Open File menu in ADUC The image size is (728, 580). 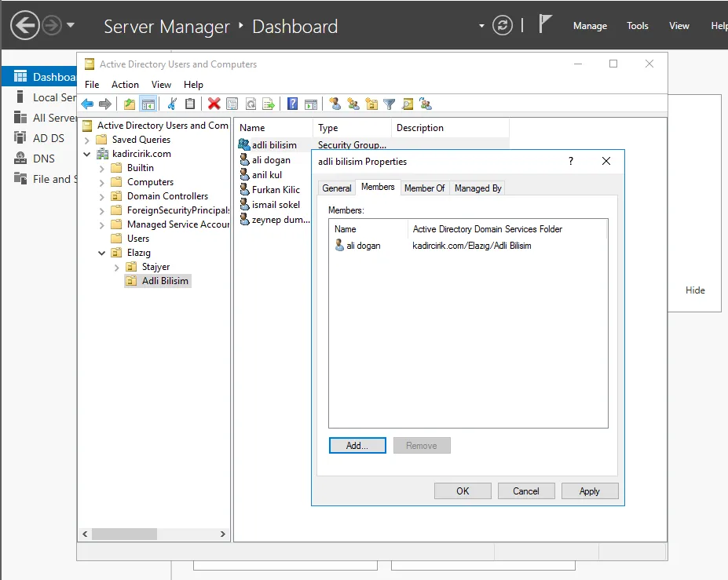click(92, 85)
